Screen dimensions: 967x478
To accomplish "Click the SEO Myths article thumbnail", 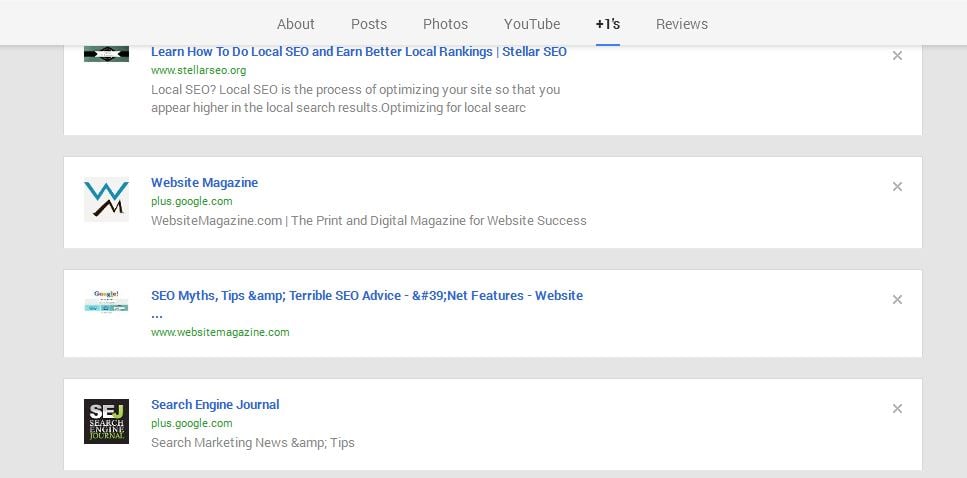I will point(106,302).
